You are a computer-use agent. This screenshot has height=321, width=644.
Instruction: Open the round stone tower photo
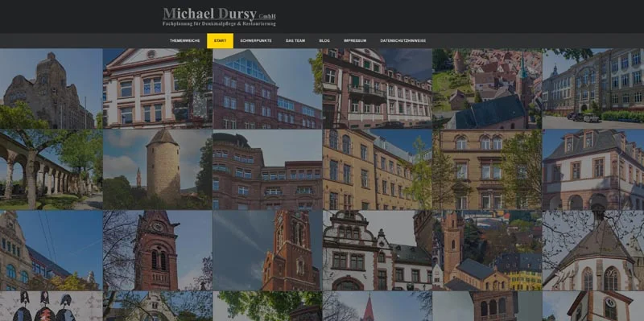click(x=158, y=170)
